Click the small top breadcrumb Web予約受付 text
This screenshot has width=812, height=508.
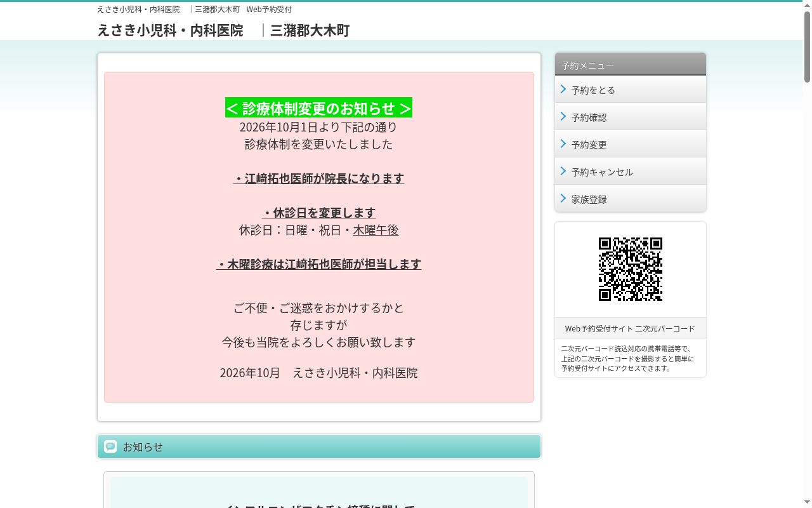269,10
